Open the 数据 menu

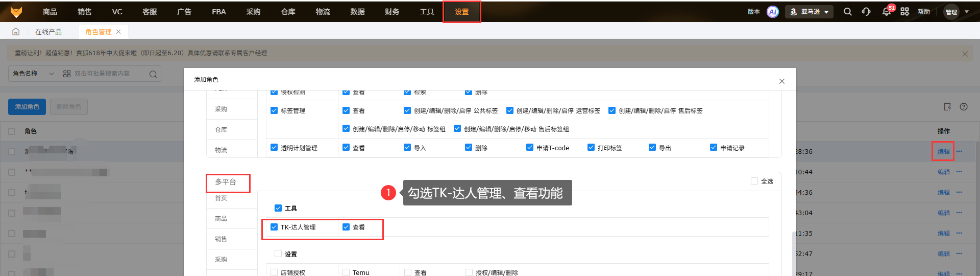click(x=357, y=12)
